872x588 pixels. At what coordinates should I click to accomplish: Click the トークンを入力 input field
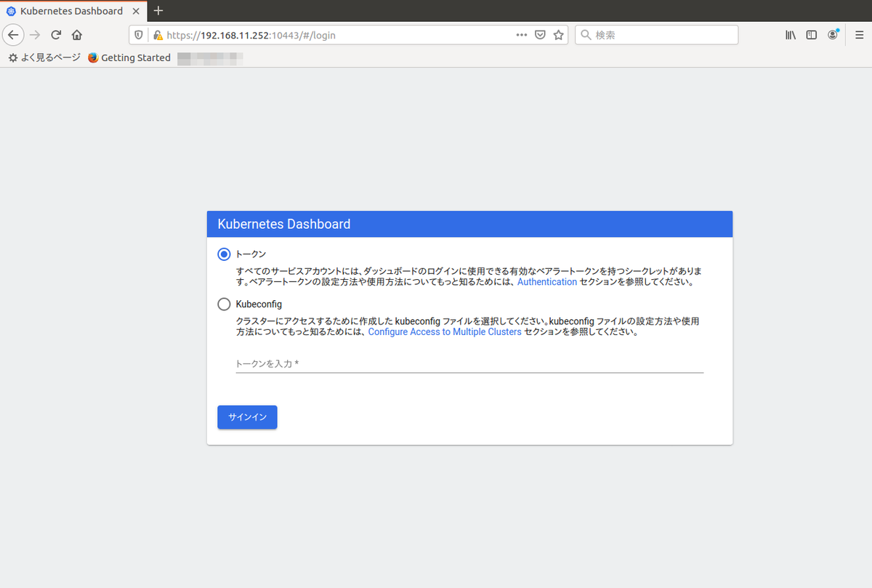[469, 363]
